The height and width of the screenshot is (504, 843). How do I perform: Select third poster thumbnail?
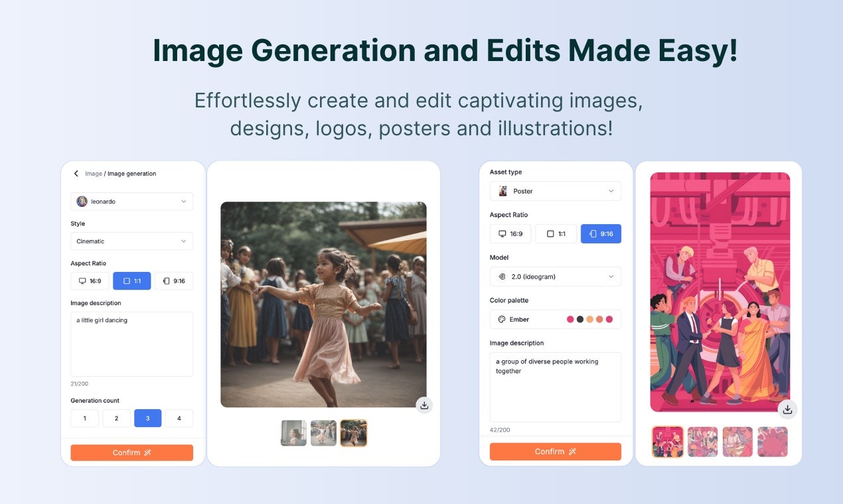click(737, 442)
